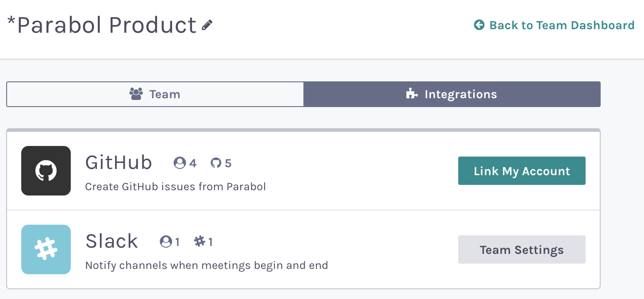Viewport: 644px width, 299px height.
Task: Click the Slack hashtag logo tile
Action: point(46,249)
